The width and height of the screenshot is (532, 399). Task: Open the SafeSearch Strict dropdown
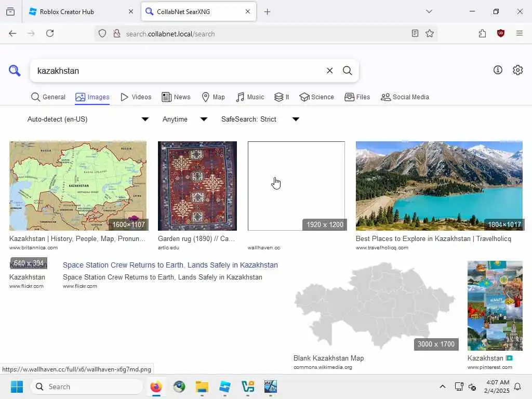click(x=260, y=119)
